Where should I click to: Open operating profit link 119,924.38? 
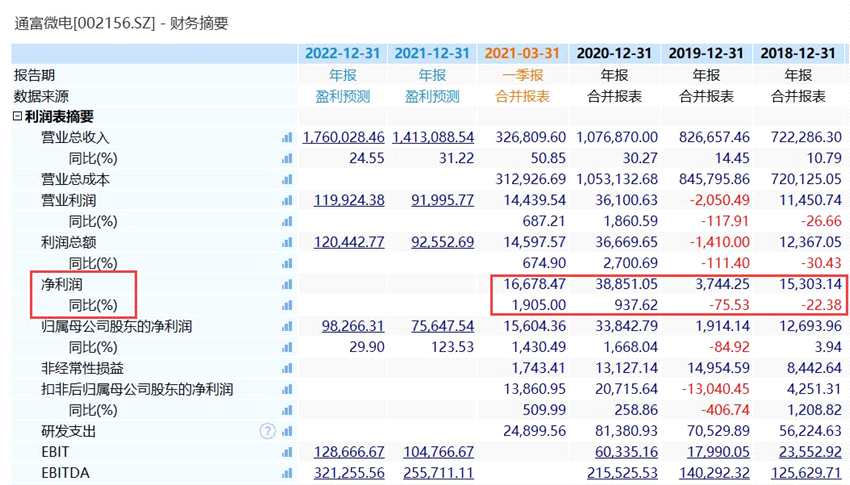point(349,201)
